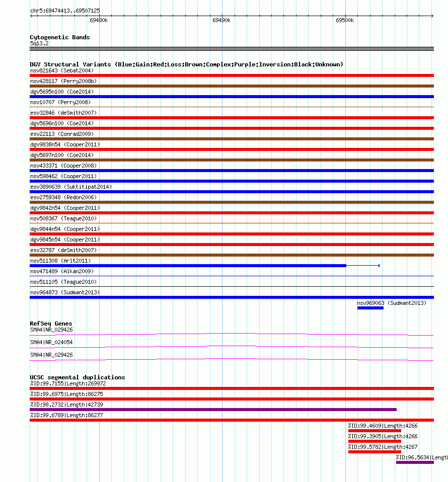Select variant label nsv508367 (Teague2010)
The width and height of the screenshot is (448, 482).
pos(63,218)
